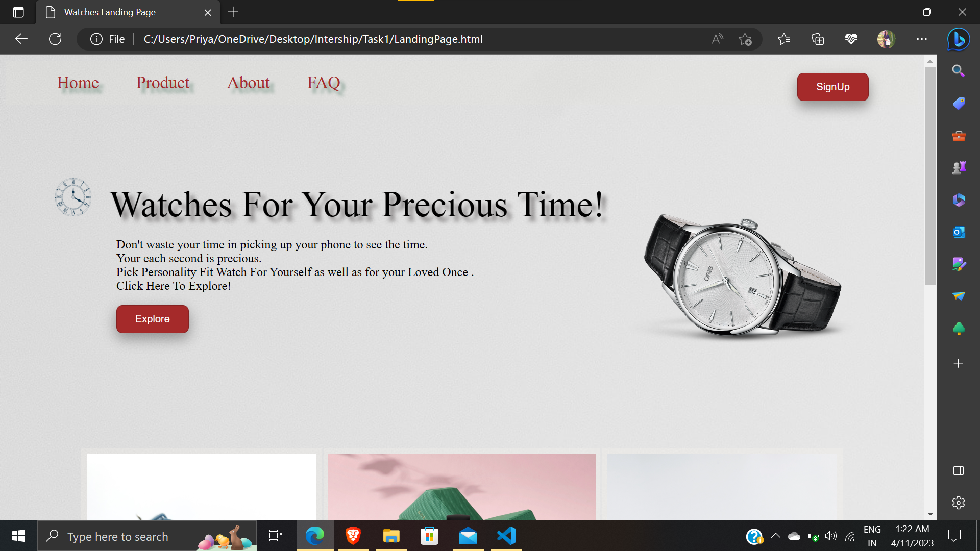Open the Shopping sidebar icon
This screenshot has width=980, height=551.
(959, 103)
